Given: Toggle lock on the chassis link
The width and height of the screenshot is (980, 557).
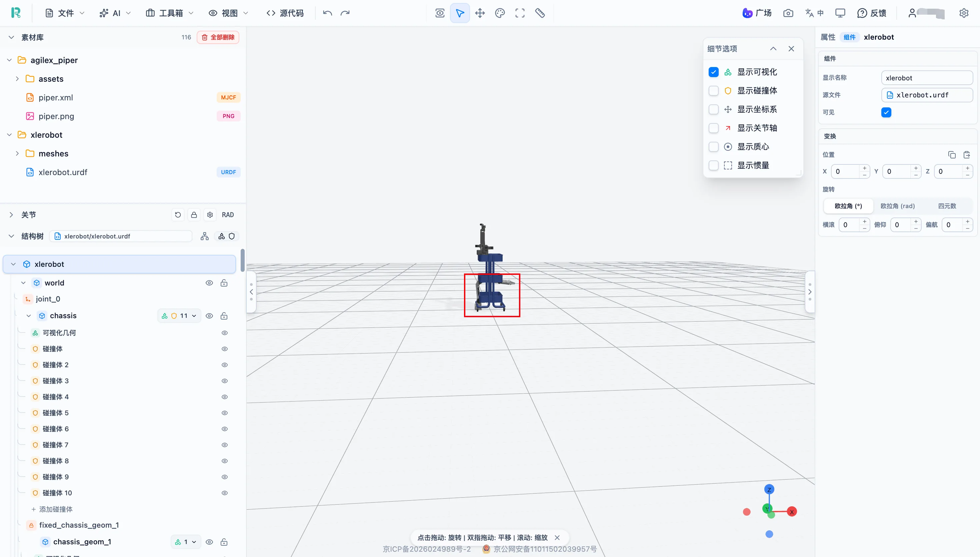Looking at the screenshot, I should (x=224, y=316).
